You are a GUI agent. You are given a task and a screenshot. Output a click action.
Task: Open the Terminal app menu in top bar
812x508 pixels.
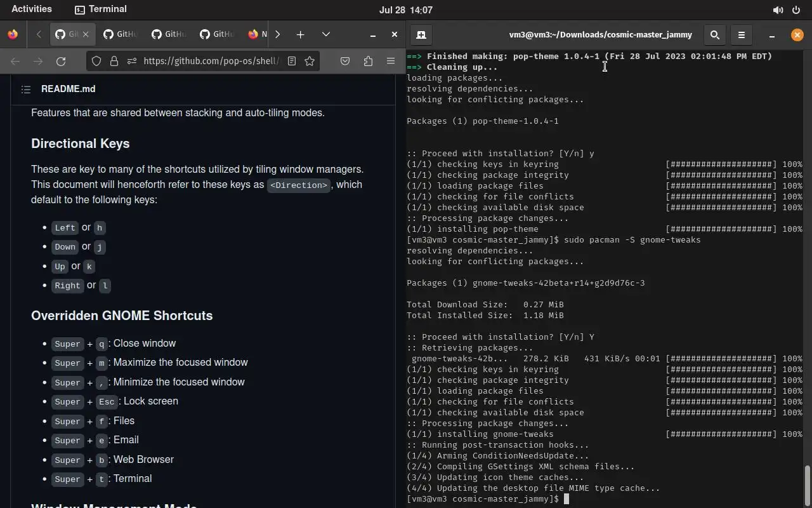[101, 10]
